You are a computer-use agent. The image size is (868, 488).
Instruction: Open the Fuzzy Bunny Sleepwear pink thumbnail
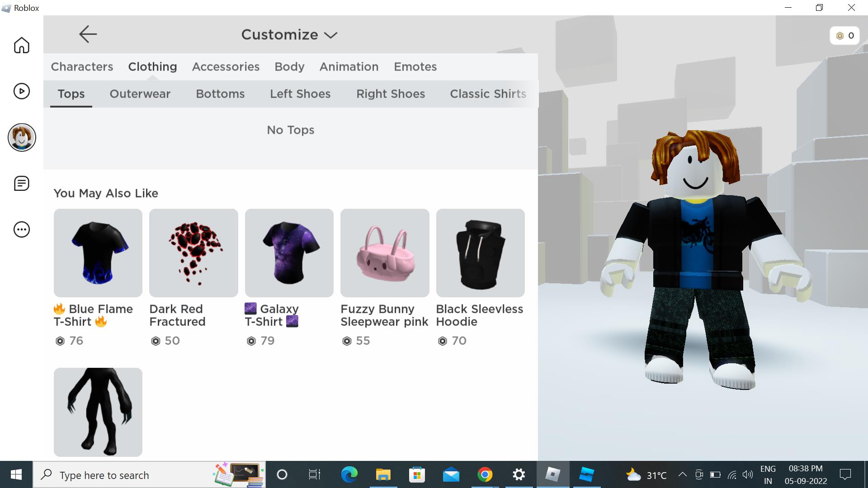385,253
